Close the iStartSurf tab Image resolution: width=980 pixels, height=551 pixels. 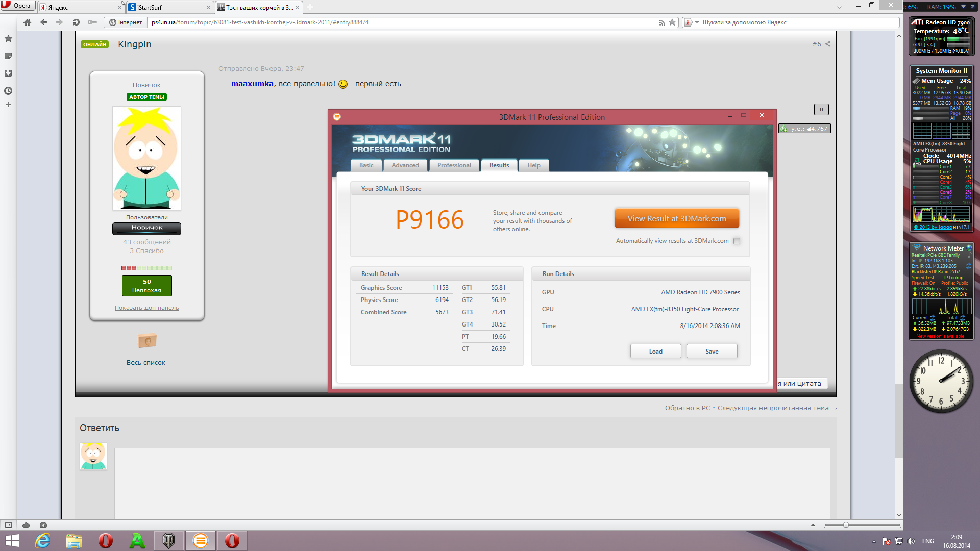[208, 7]
